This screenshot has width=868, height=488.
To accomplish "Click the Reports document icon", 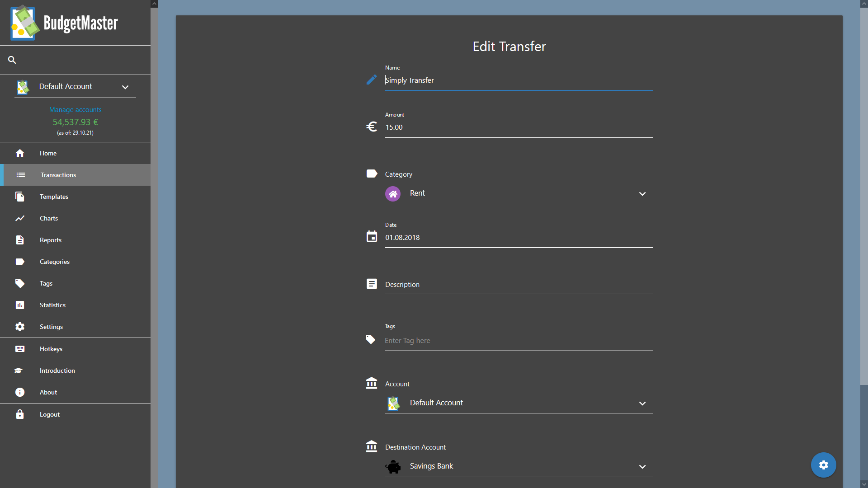I will (x=20, y=240).
